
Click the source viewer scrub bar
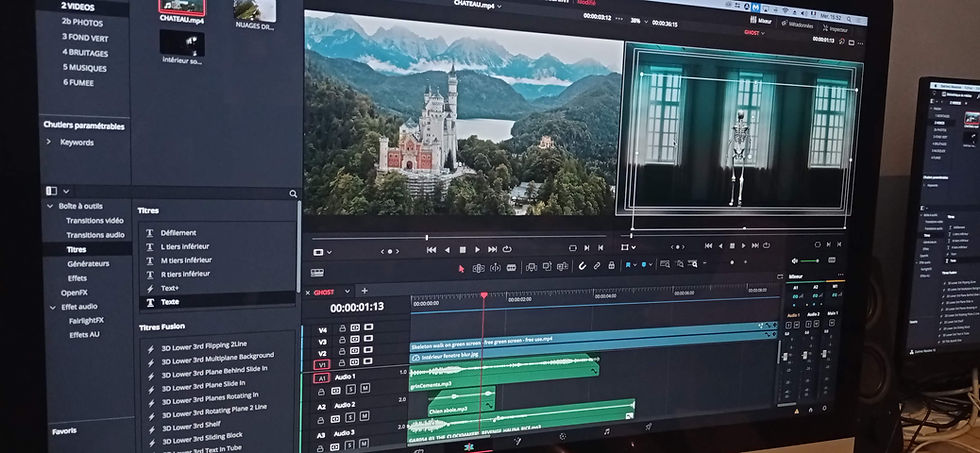coord(459,237)
